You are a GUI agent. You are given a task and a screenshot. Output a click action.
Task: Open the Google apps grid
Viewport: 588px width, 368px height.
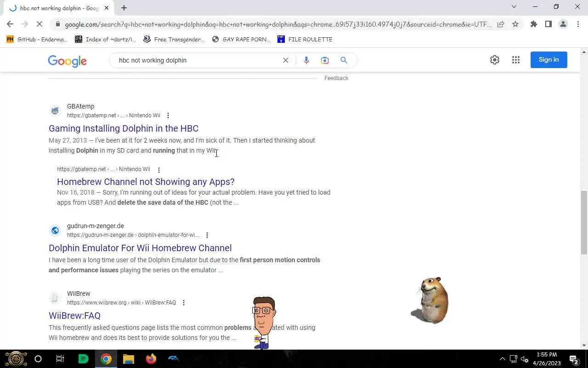(516, 60)
